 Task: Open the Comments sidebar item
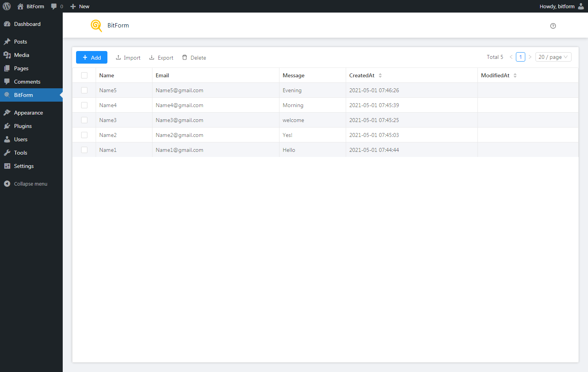tap(31, 82)
